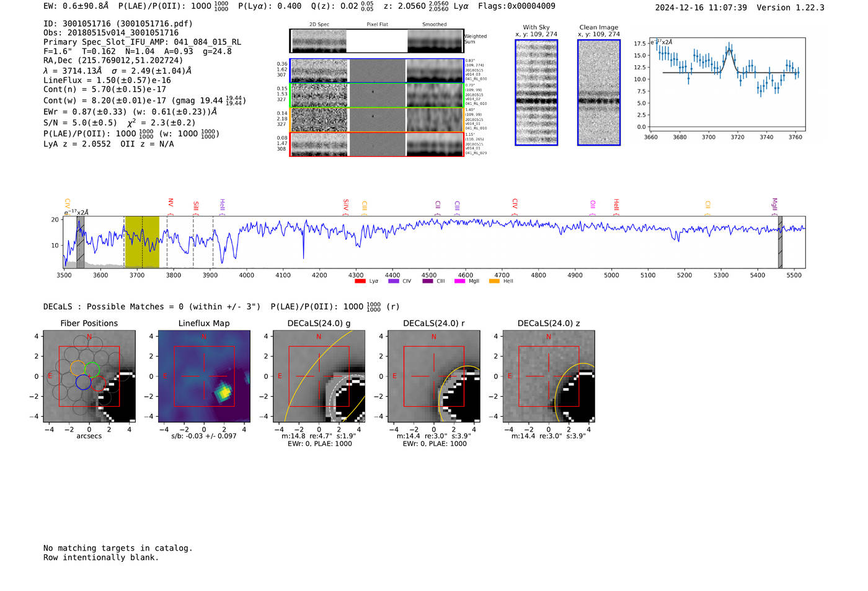
Task: Select the MgII line marker near 5450
Action: pos(774,205)
